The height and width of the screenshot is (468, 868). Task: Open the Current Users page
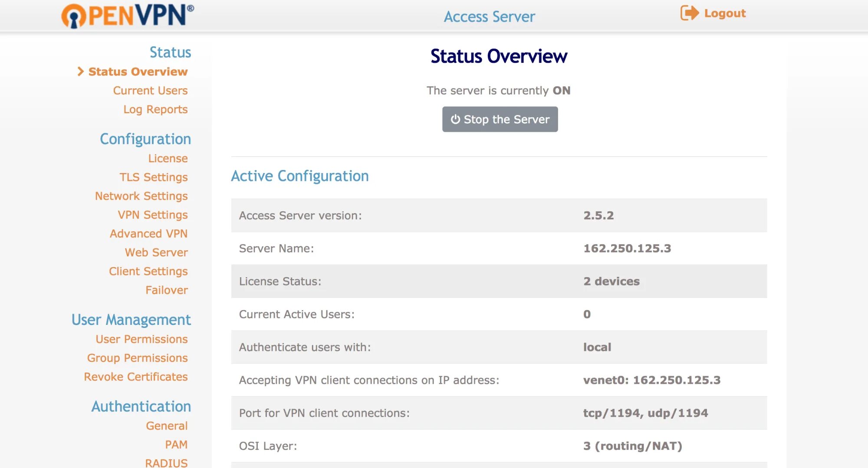click(x=150, y=91)
